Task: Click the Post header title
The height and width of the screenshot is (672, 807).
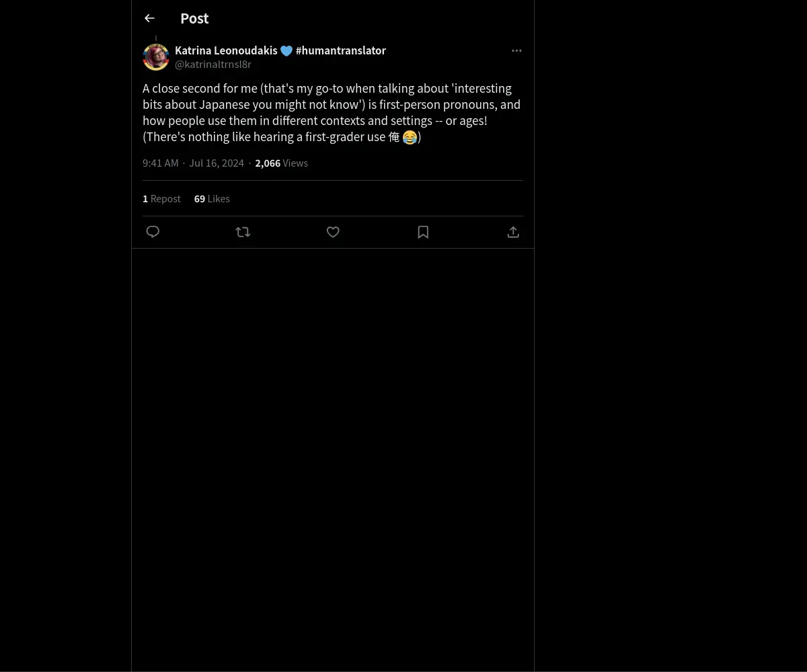Action: click(x=194, y=18)
